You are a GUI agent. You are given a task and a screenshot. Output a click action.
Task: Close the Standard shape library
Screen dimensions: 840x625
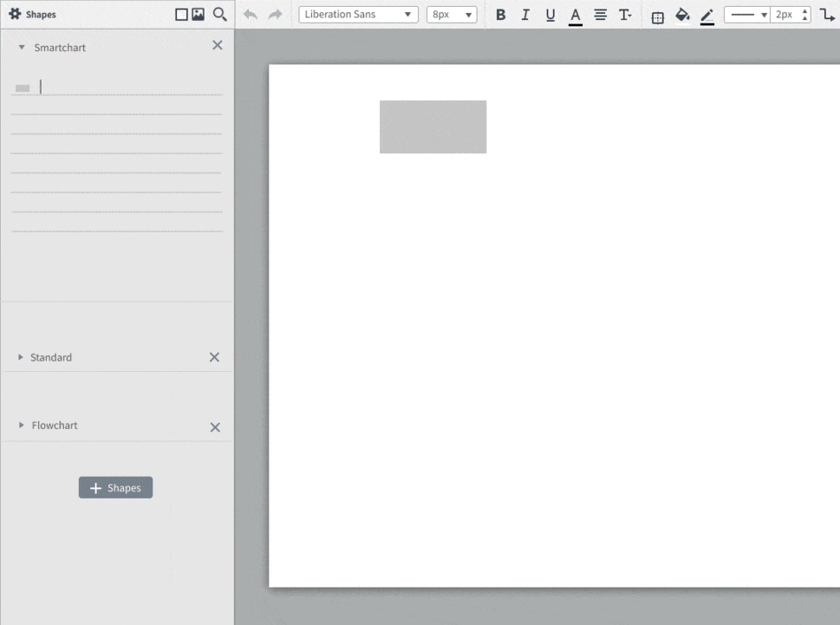click(214, 357)
